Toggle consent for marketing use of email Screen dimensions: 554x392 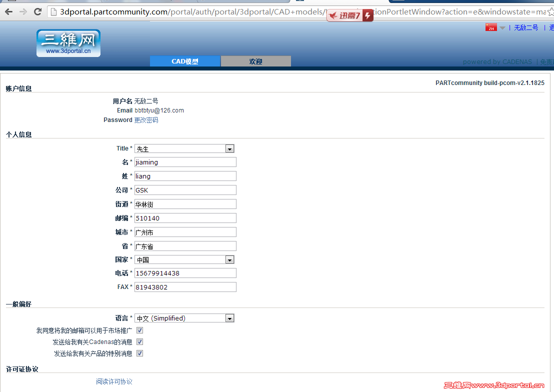139,330
